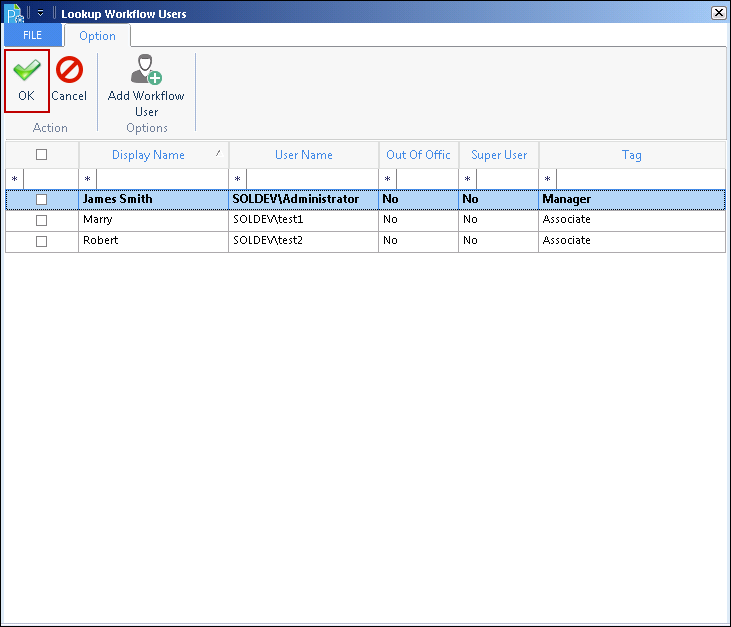The height and width of the screenshot is (627, 731).
Task: Sort by User Name column header
Action: pos(303,155)
